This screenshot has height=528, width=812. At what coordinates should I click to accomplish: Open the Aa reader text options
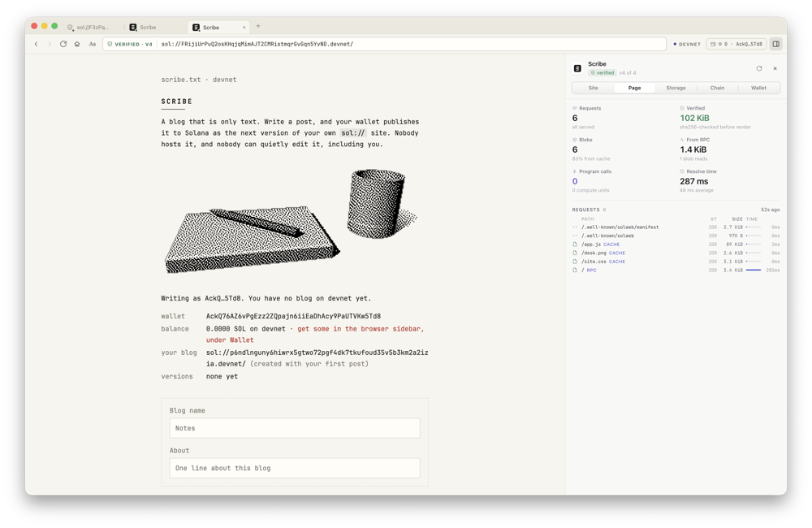tap(93, 44)
